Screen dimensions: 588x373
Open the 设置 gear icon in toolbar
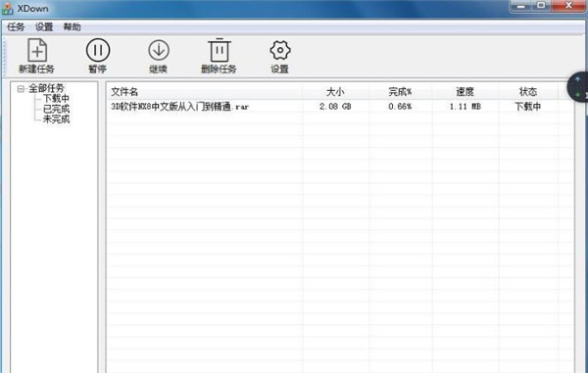tap(280, 50)
